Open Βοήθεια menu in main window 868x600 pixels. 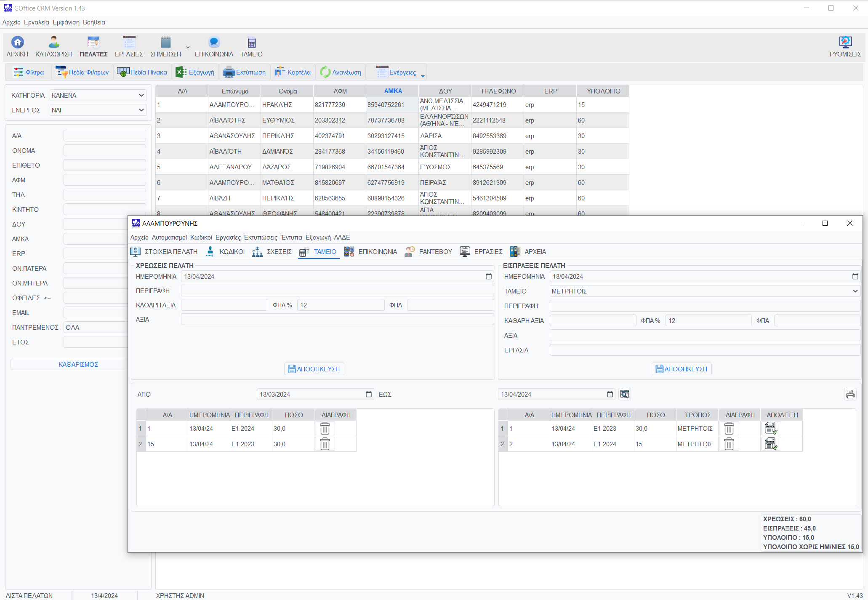point(94,22)
